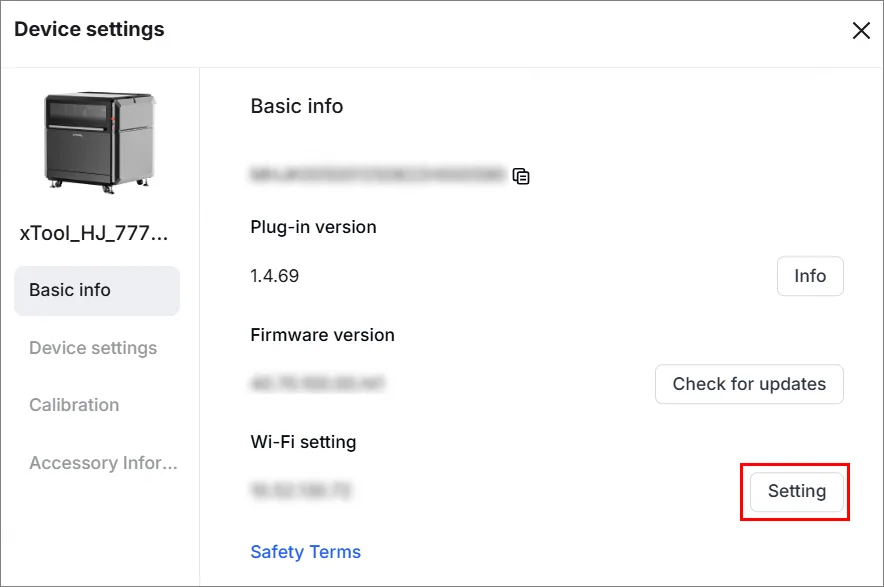Copy the serial number with copy icon
Image resolution: width=884 pixels, height=587 pixels.
[521, 176]
